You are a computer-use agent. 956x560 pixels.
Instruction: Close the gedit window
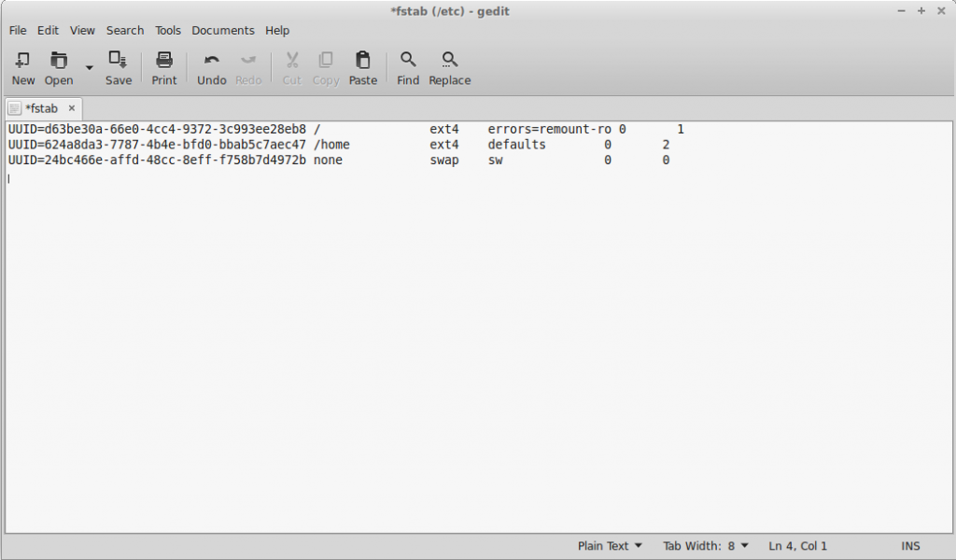point(941,11)
